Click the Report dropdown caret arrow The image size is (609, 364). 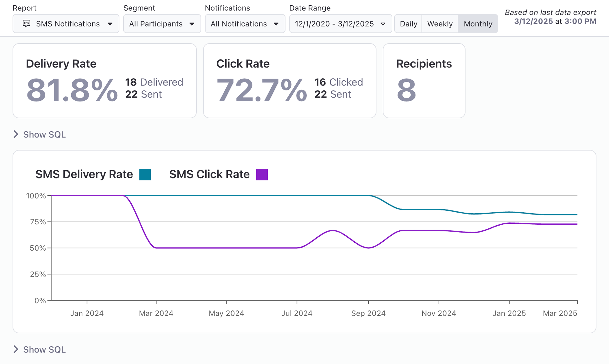110,24
